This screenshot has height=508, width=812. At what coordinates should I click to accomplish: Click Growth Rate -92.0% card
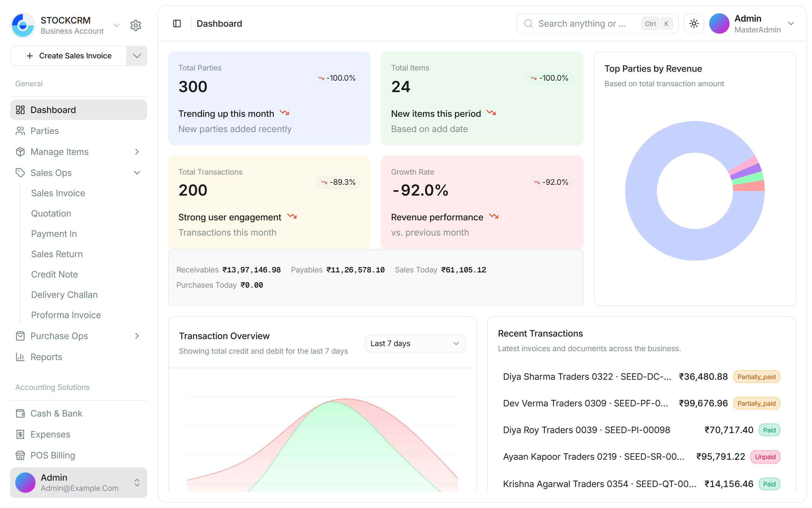[x=482, y=202]
